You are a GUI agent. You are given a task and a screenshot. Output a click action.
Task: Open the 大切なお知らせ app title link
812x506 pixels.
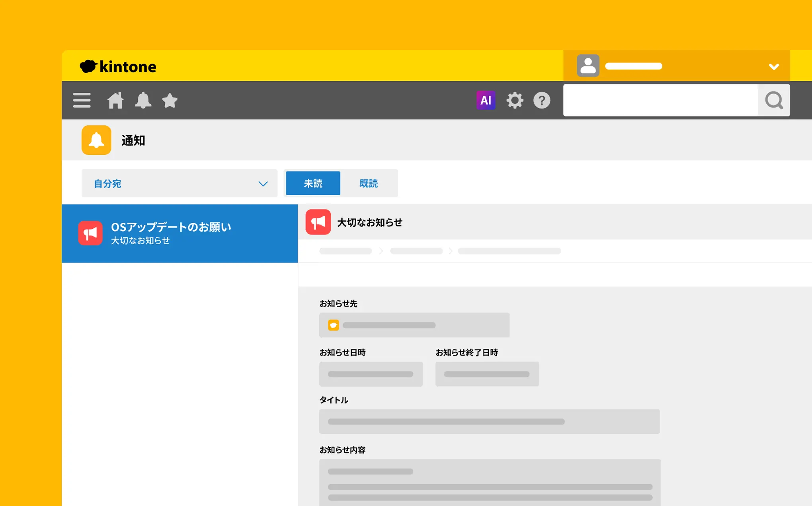369,222
